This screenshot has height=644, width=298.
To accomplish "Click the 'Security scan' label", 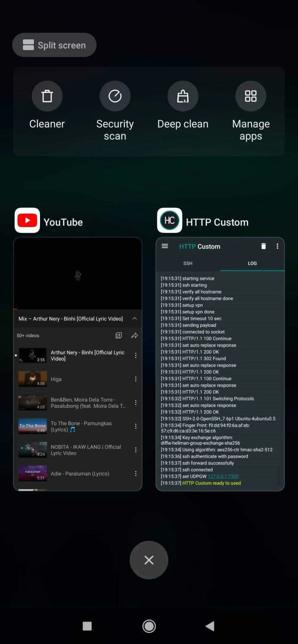I will coord(115,130).
